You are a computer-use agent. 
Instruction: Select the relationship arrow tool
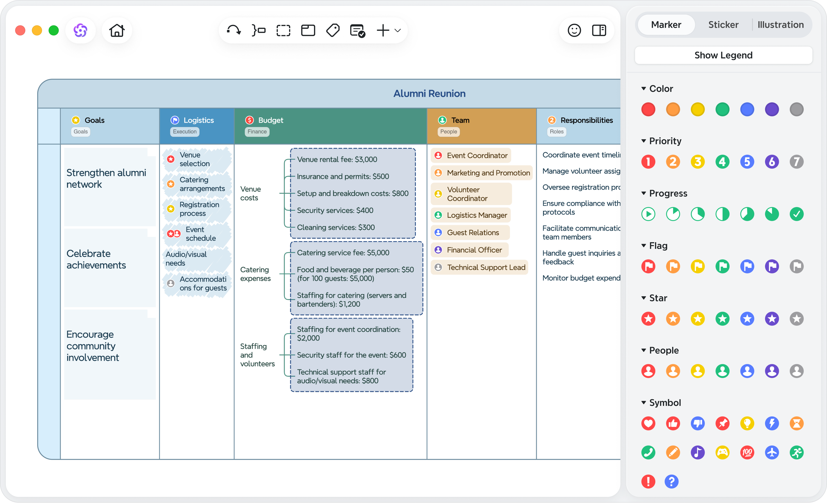[234, 30]
